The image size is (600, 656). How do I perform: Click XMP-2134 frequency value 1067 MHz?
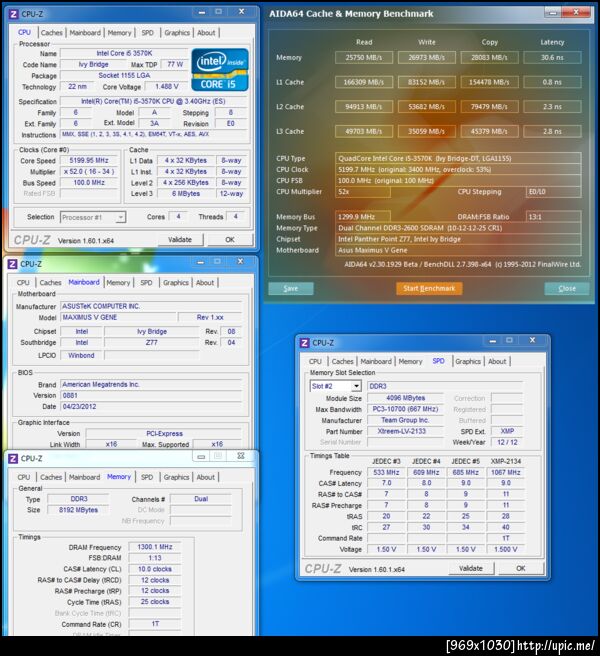[506, 472]
